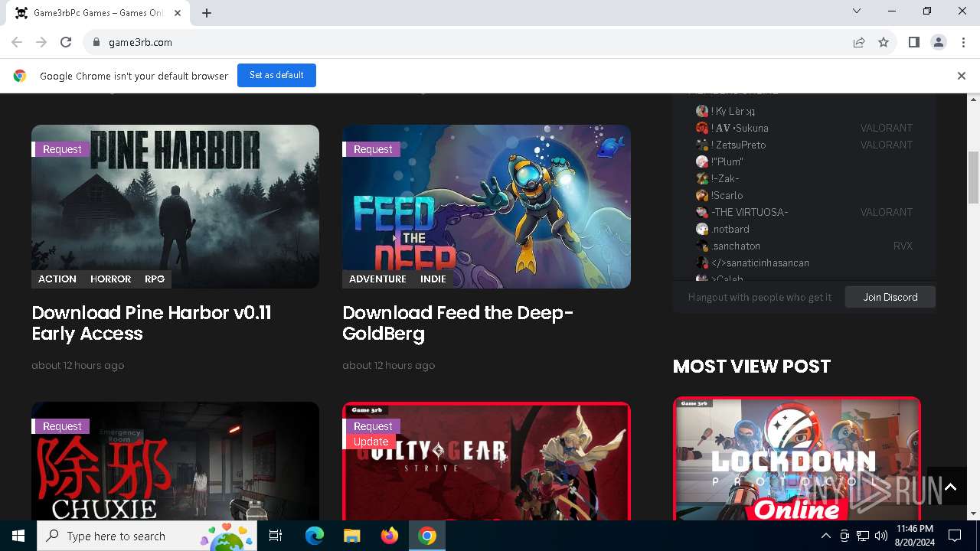Click the Request tag on Feed the Deep
This screenshot has width=980, height=551.
(x=371, y=149)
